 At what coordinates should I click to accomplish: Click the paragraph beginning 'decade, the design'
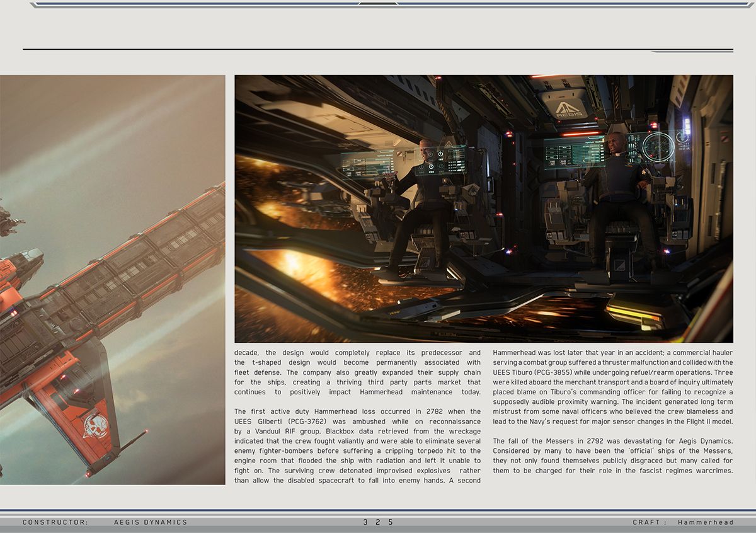point(357,372)
